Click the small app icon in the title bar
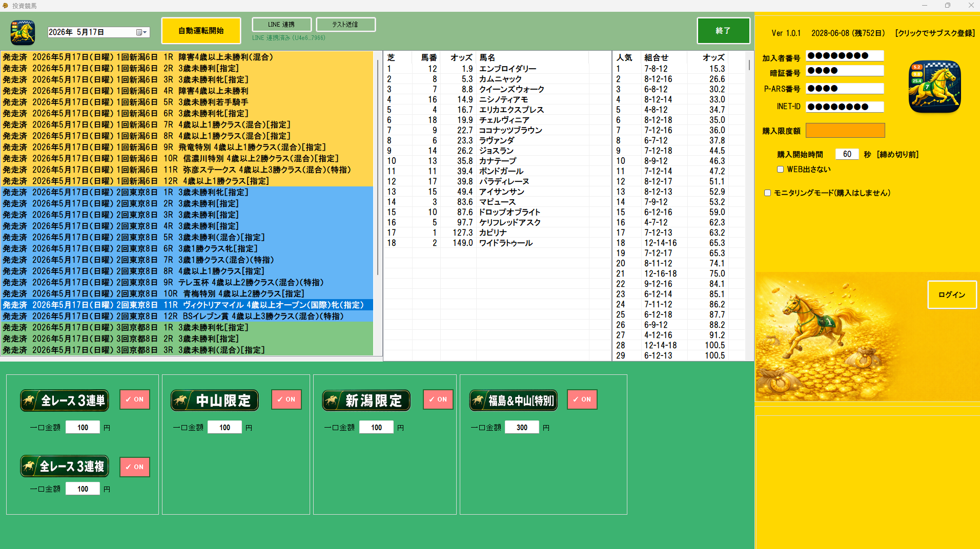The height and width of the screenshot is (549, 980). [5, 6]
